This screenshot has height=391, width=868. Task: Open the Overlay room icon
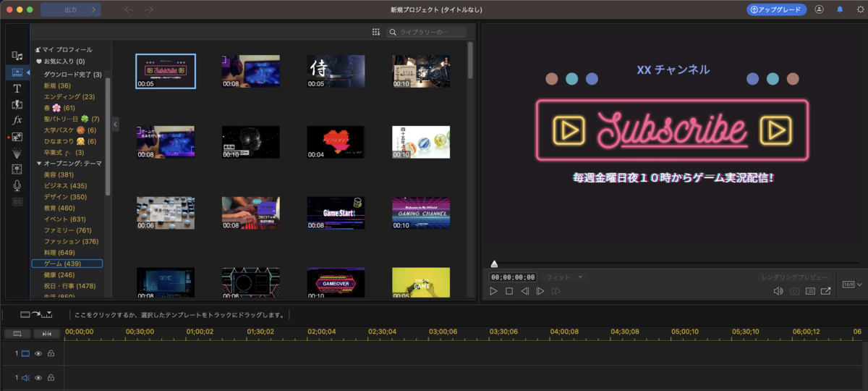(x=17, y=137)
